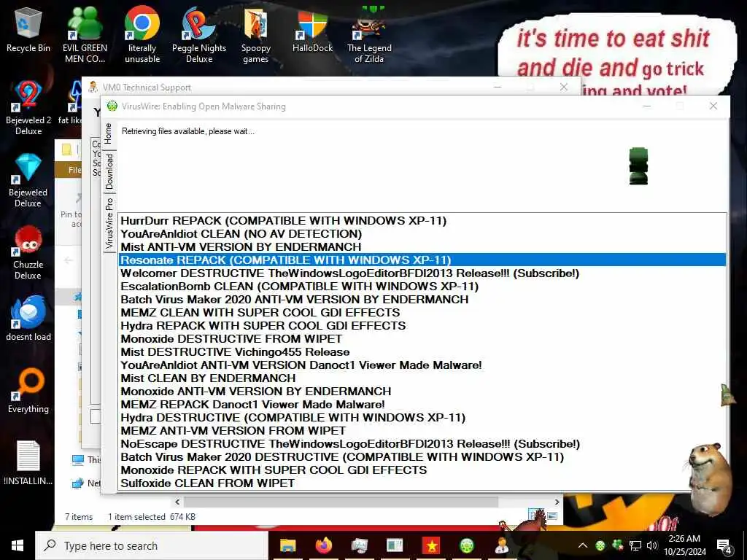Launch the Everything search shortcut
This screenshot has height=560, width=747.
click(x=28, y=391)
